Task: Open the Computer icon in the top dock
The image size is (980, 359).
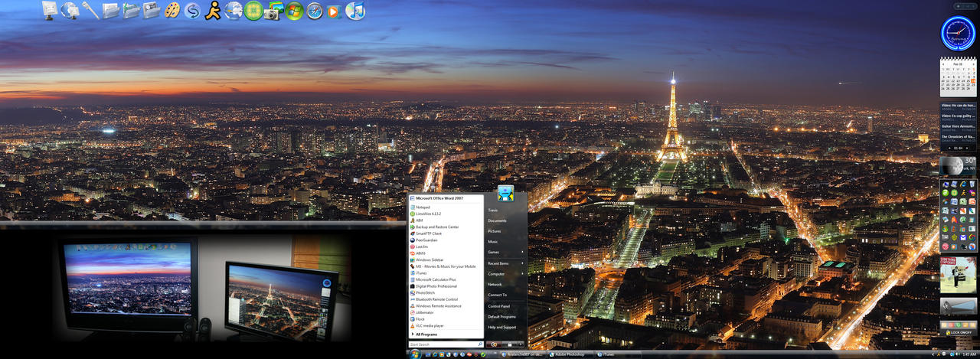Action: tap(50, 10)
